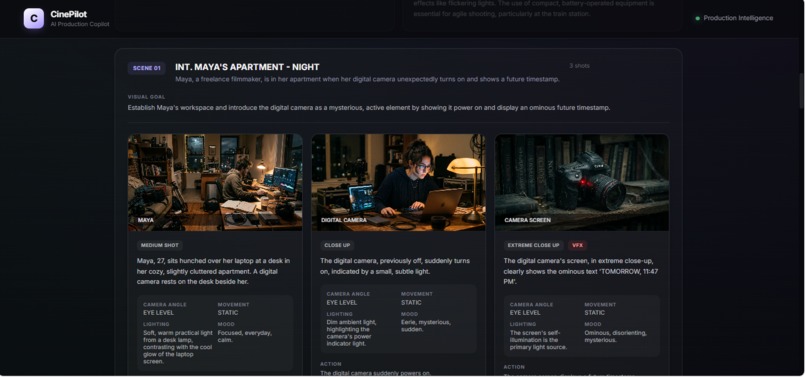806x377 pixels.
Task: Click the Production Intelligence status indicator
Action: pos(734,18)
